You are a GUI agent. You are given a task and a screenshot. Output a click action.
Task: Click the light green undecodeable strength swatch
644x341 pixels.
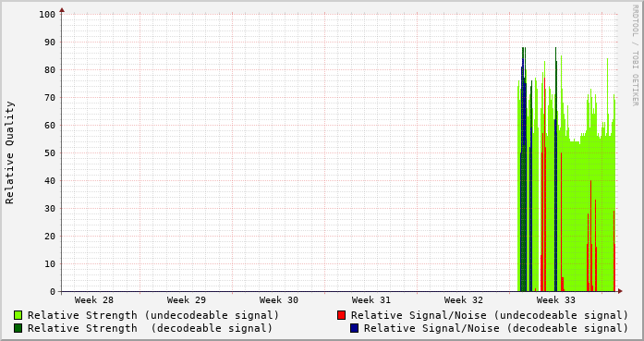[x=18, y=315]
